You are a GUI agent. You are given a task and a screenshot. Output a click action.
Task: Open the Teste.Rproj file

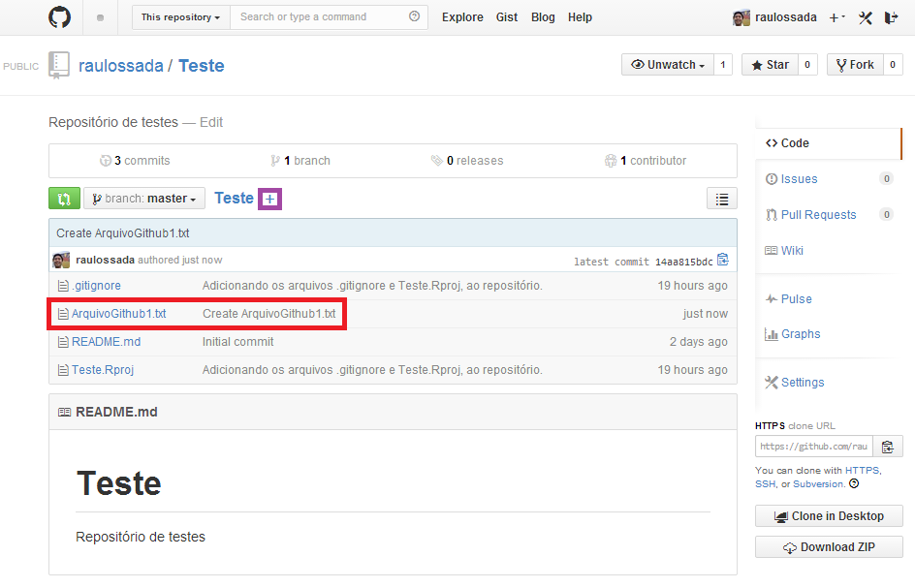click(103, 370)
